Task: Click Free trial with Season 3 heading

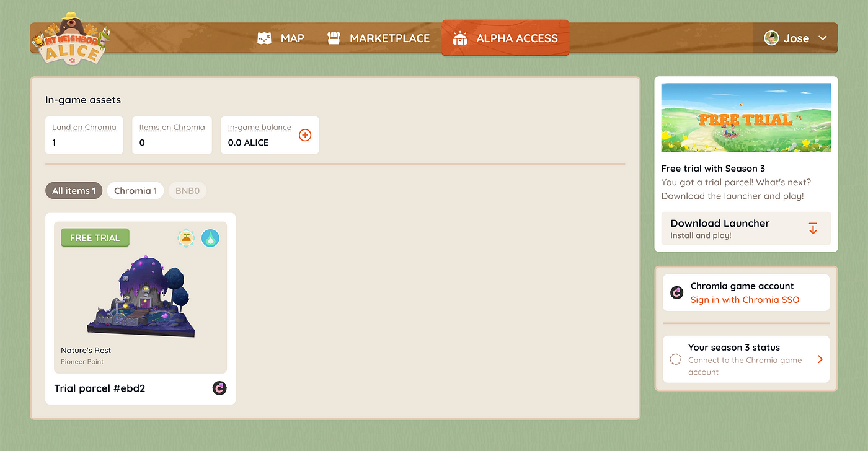Action: pyautogui.click(x=713, y=169)
